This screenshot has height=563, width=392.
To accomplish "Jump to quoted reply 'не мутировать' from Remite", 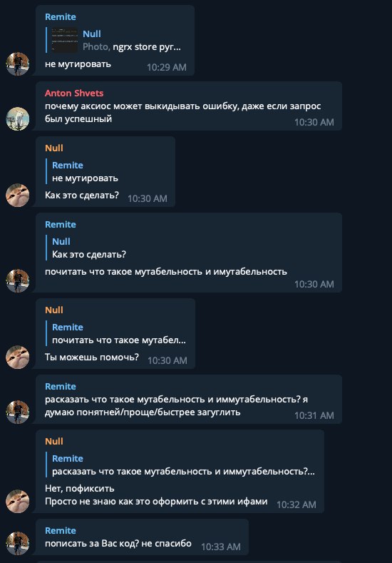I will tap(85, 172).
